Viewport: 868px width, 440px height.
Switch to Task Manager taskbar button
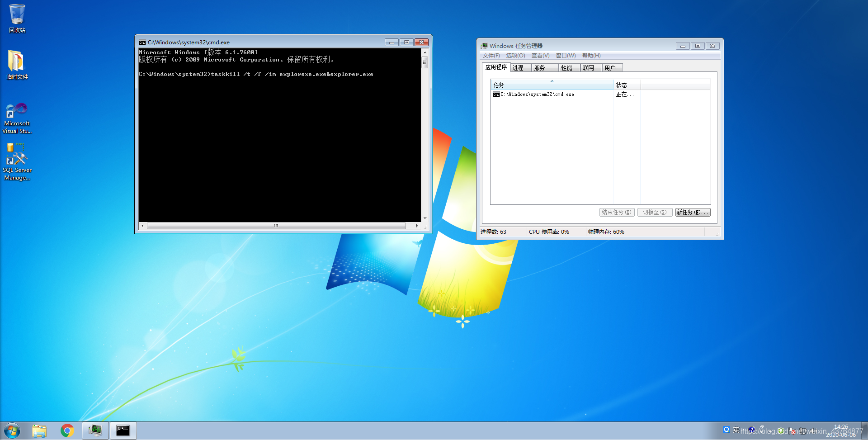[95, 431]
